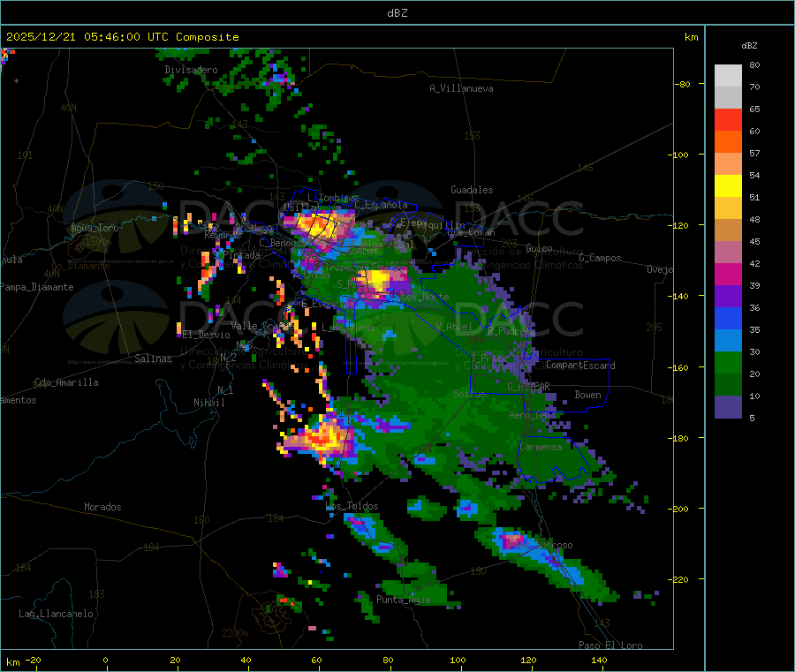Click the 'C_Española' map label

coord(381,205)
